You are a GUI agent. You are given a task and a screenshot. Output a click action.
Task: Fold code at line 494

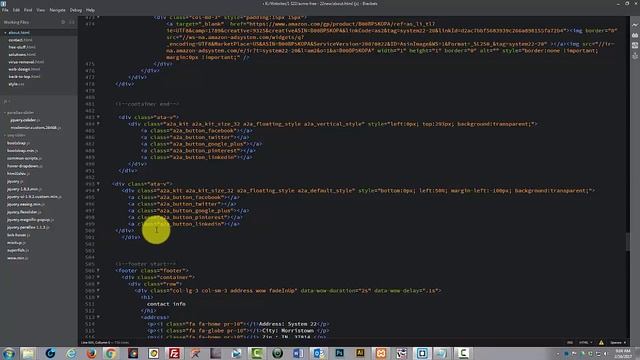pos(98,191)
